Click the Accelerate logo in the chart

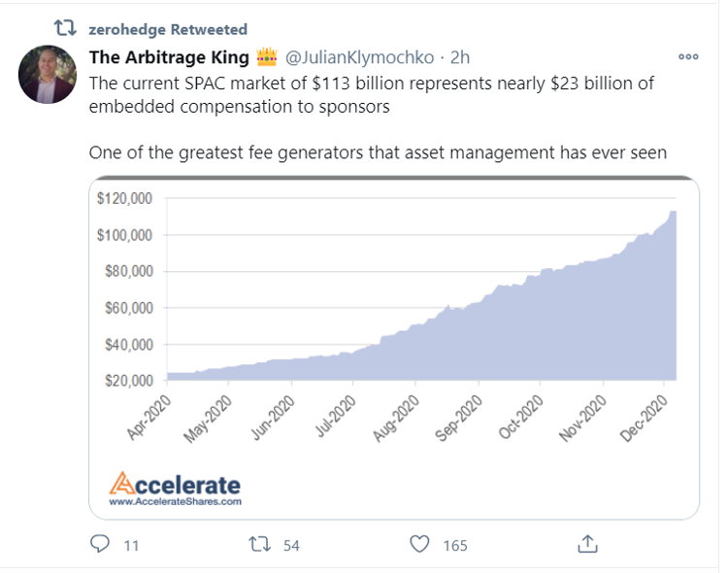175,483
